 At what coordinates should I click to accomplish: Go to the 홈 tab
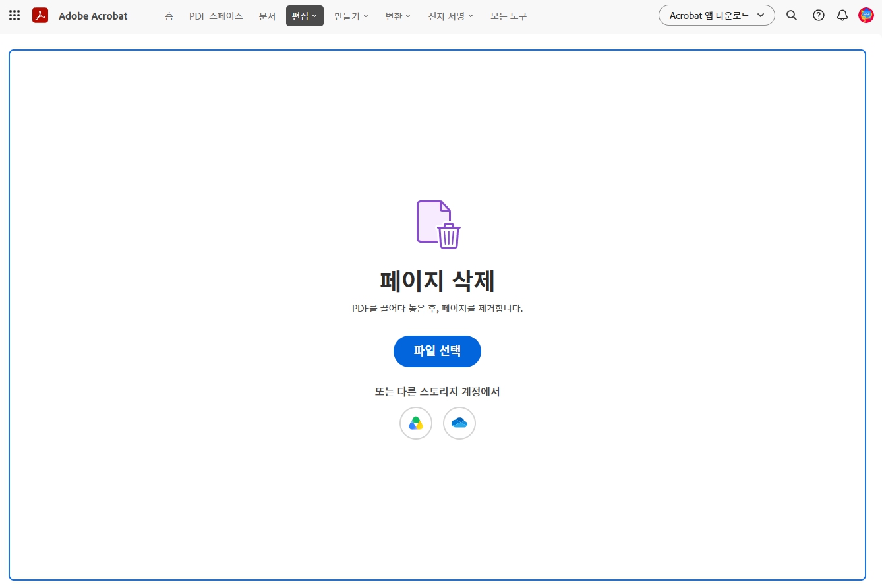click(169, 16)
